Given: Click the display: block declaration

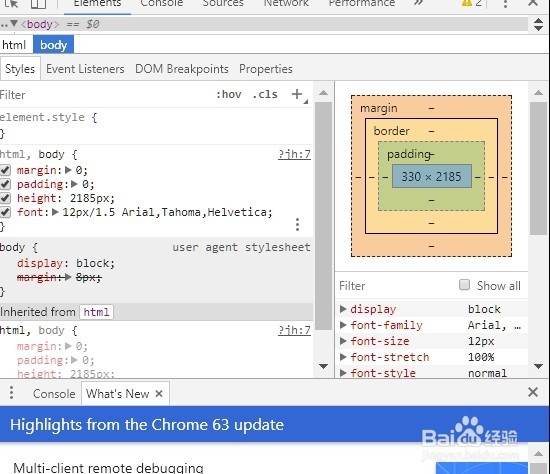Looking at the screenshot, I should pyautogui.click(x=66, y=263).
